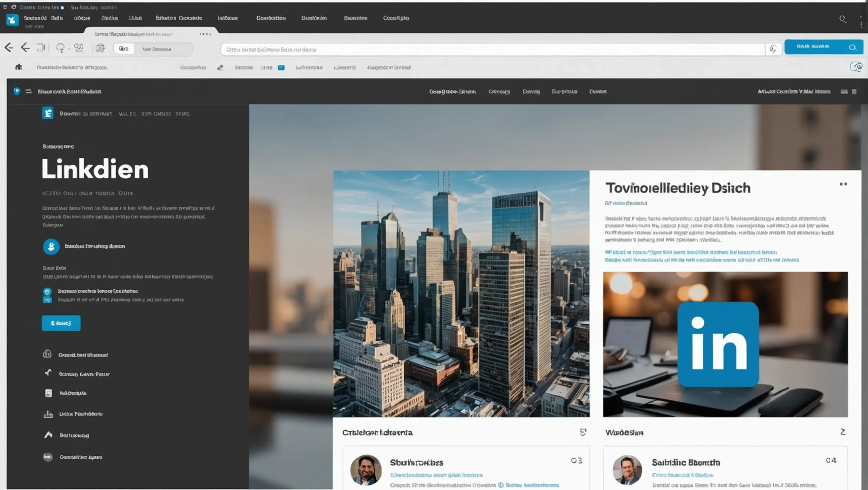Click the thumbs-up style sidebar icon

pyautogui.click(x=48, y=414)
